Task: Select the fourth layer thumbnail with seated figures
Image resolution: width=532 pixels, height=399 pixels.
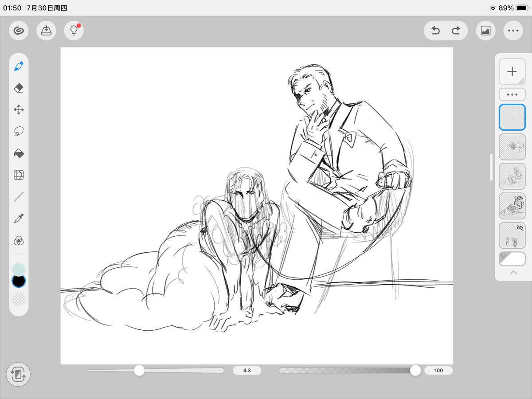Action: pos(512,206)
